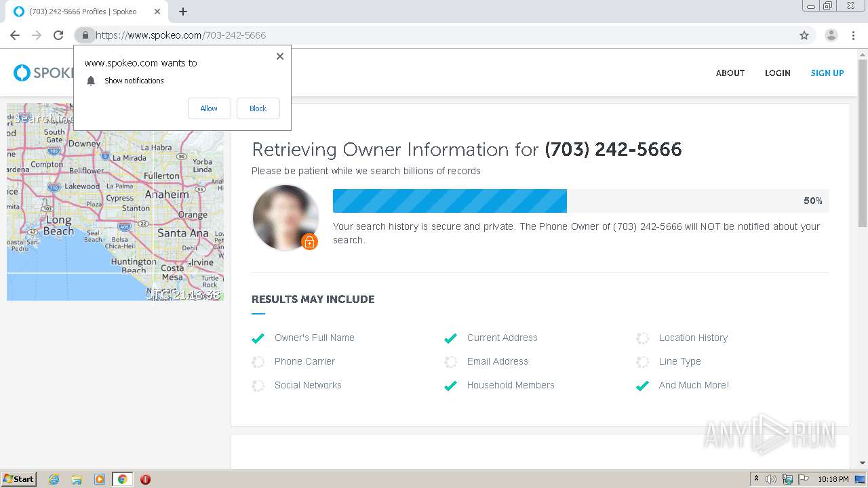Bookmark this page with the star icon

click(x=804, y=35)
